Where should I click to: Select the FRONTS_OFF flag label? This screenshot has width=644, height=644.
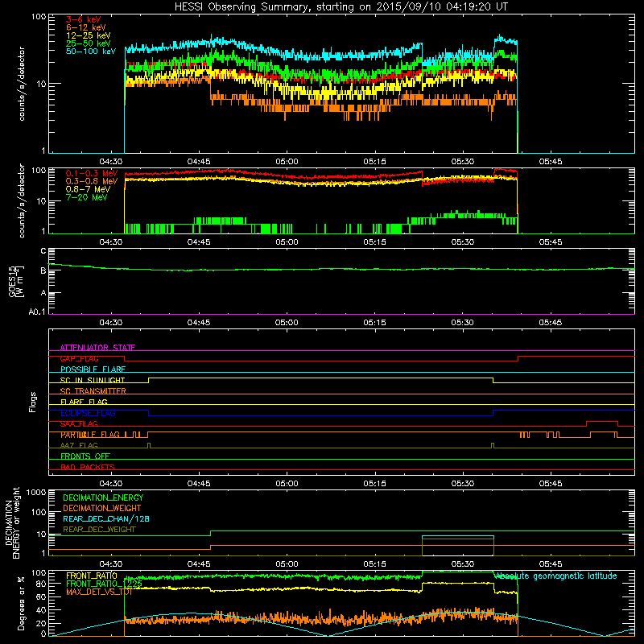coord(85,456)
